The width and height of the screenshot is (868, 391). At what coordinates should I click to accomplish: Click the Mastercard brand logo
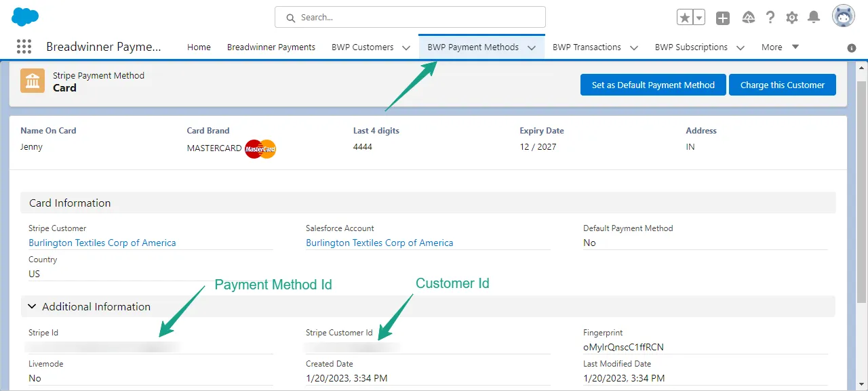(x=260, y=149)
